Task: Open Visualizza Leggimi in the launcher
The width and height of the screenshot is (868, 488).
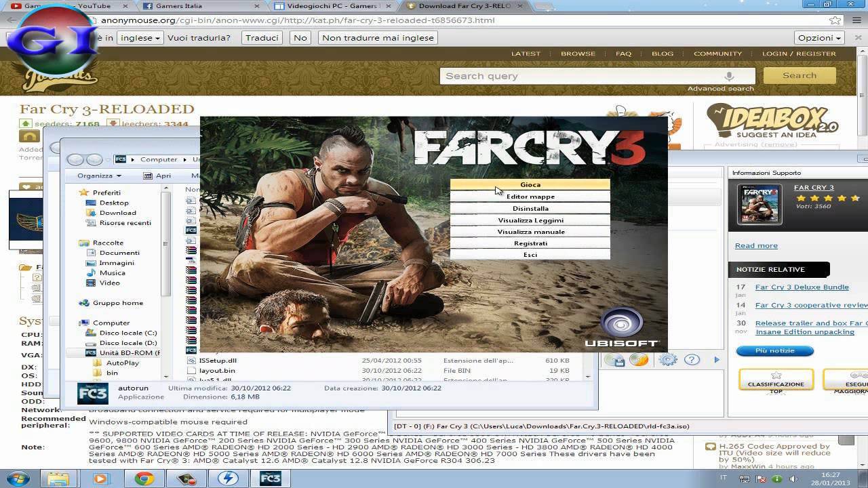Action: (x=530, y=220)
